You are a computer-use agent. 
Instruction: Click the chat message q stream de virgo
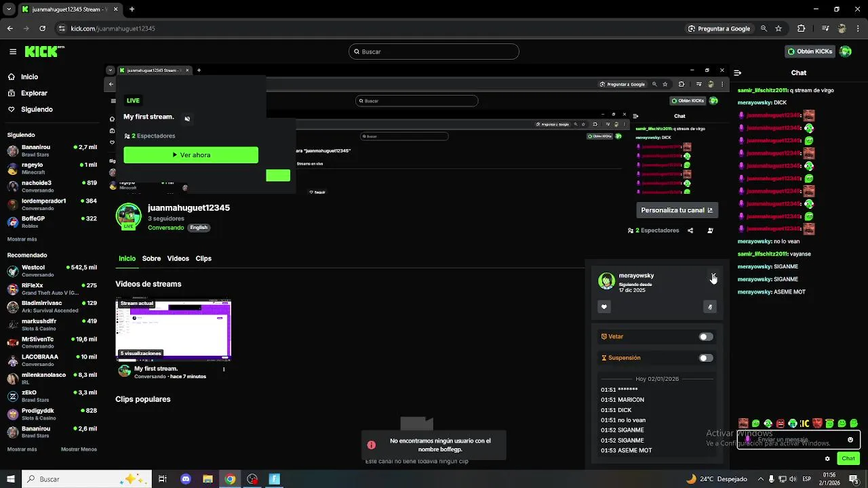[812, 90]
